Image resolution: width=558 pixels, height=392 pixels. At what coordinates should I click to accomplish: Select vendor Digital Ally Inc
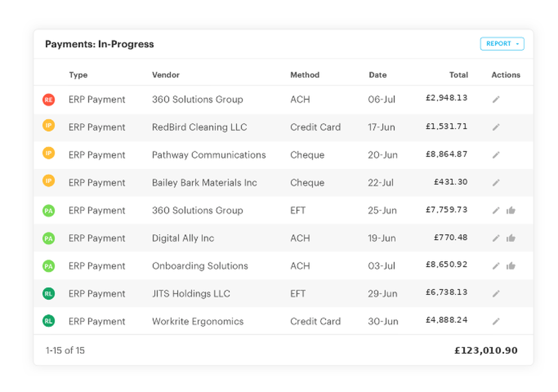pyautogui.click(x=183, y=238)
